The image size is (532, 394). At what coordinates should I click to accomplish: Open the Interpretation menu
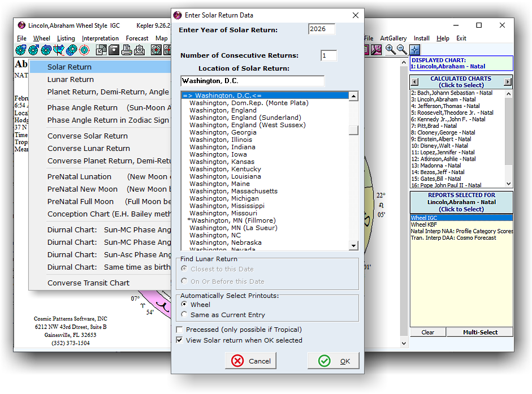101,38
